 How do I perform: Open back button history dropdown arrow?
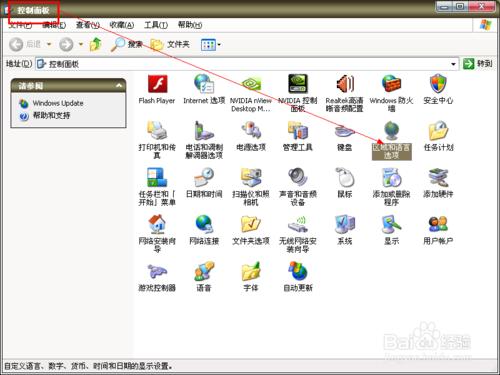49,44
